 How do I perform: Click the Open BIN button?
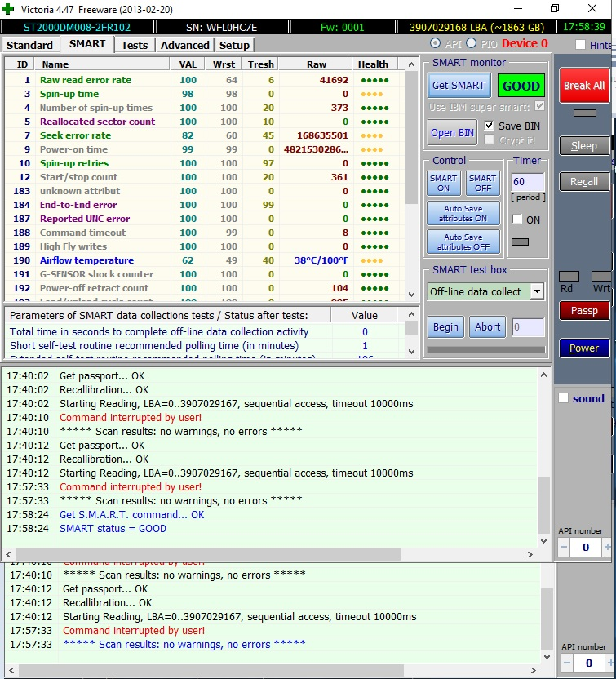[452, 132]
